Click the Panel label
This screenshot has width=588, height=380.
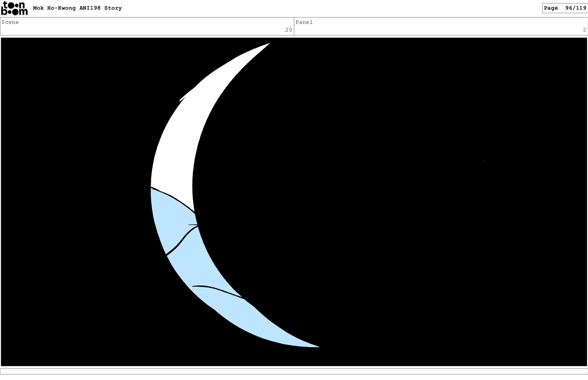pyautogui.click(x=304, y=22)
